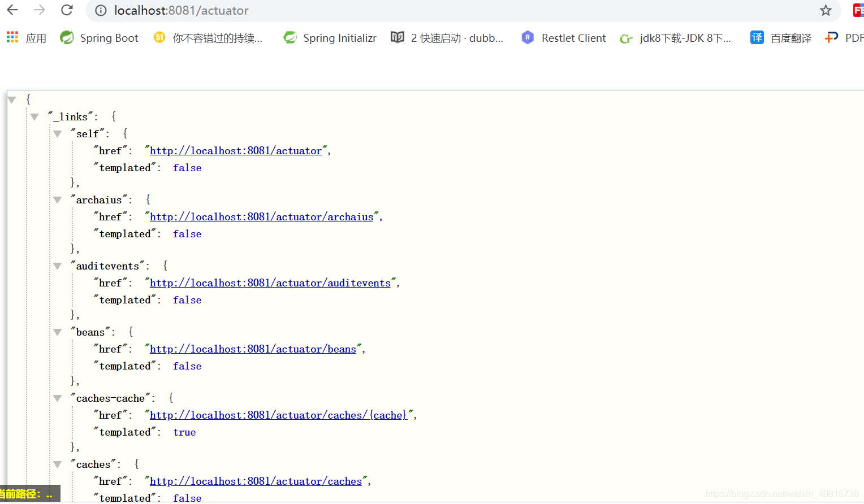Open the actuator/auditevents link
Screen dimensions: 864x504
[270, 283]
